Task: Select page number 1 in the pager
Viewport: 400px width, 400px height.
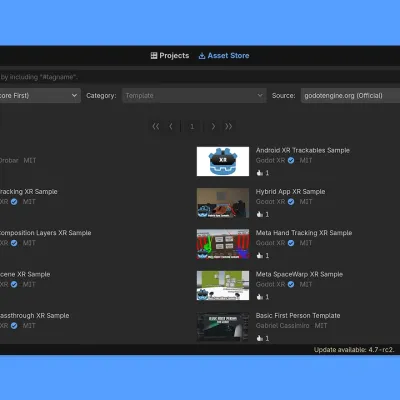Action: [192, 126]
